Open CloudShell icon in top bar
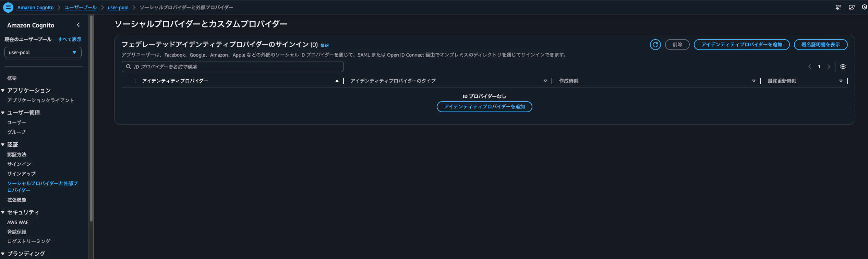 pyautogui.click(x=839, y=7)
